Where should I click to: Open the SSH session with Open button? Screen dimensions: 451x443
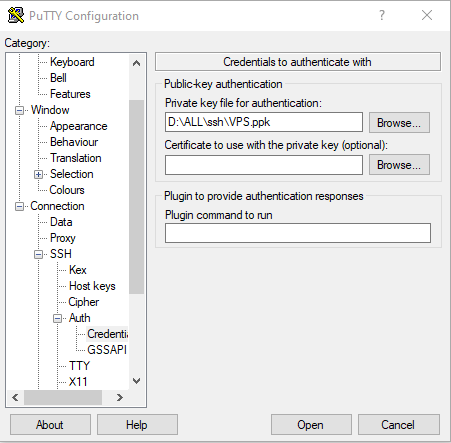tap(311, 425)
